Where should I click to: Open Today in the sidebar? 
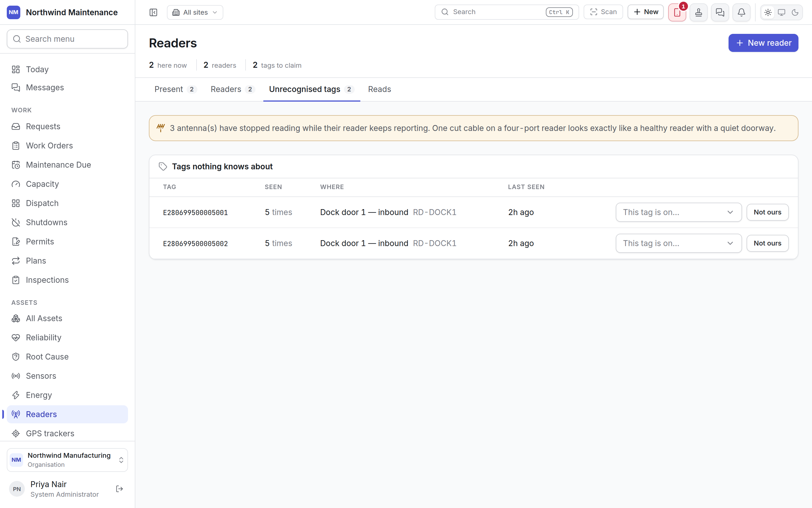[x=67, y=69]
